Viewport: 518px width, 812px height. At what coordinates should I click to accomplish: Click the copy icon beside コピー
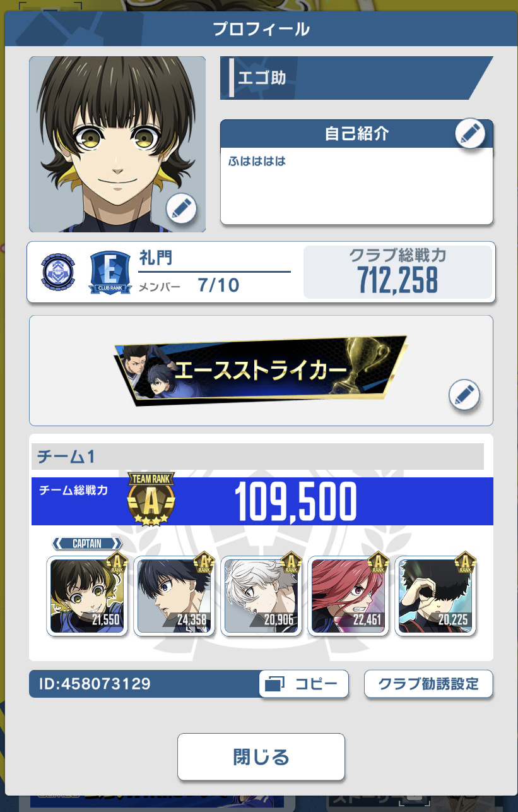[x=275, y=684]
